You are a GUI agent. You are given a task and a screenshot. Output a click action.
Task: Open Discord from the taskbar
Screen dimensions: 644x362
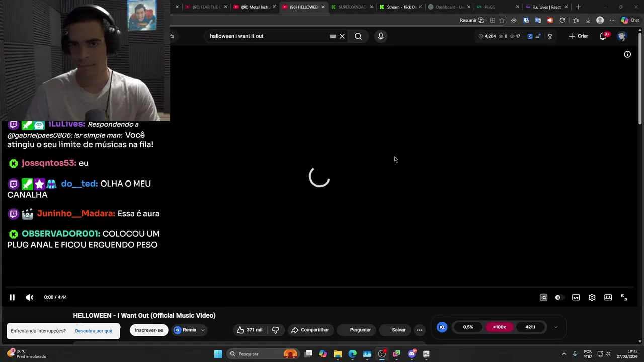tap(412, 354)
